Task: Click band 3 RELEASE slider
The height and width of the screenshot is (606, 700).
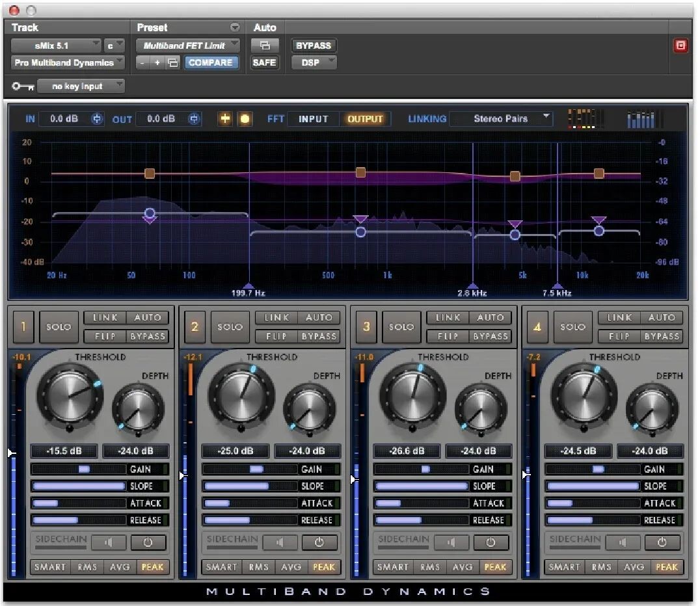Action: (422, 520)
